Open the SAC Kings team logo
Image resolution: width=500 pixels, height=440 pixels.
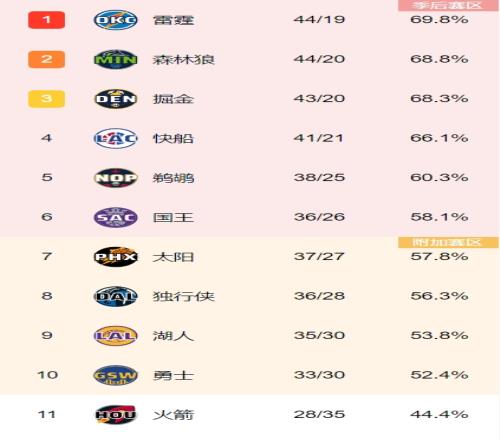[x=115, y=217]
